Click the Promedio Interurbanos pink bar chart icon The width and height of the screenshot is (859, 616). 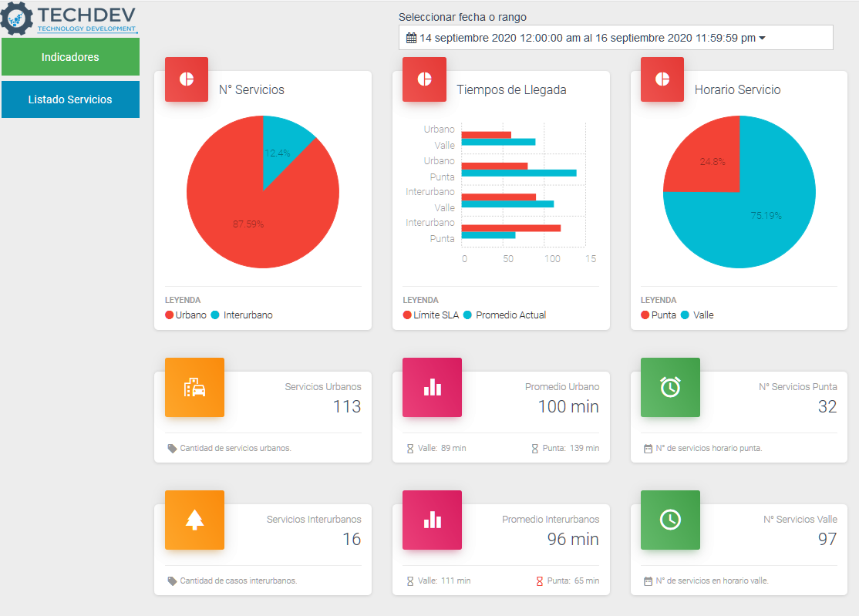click(433, 520)
